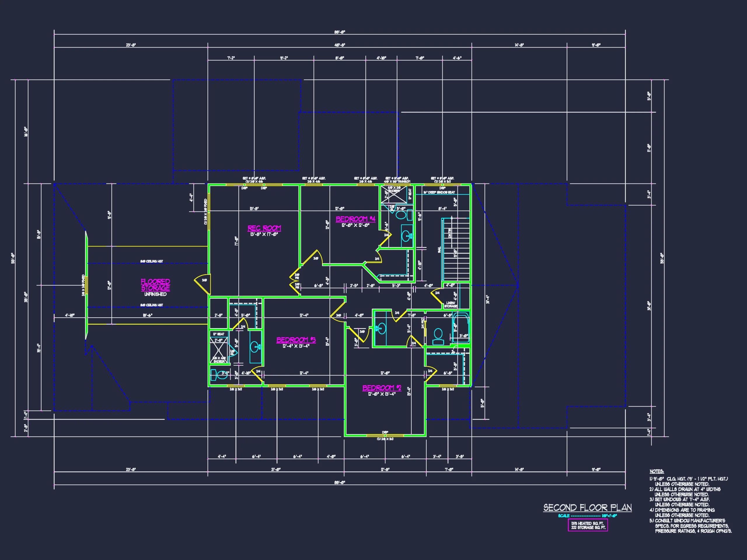
Task: Select the 7'-2" dimension text
Action: point(231,58)
